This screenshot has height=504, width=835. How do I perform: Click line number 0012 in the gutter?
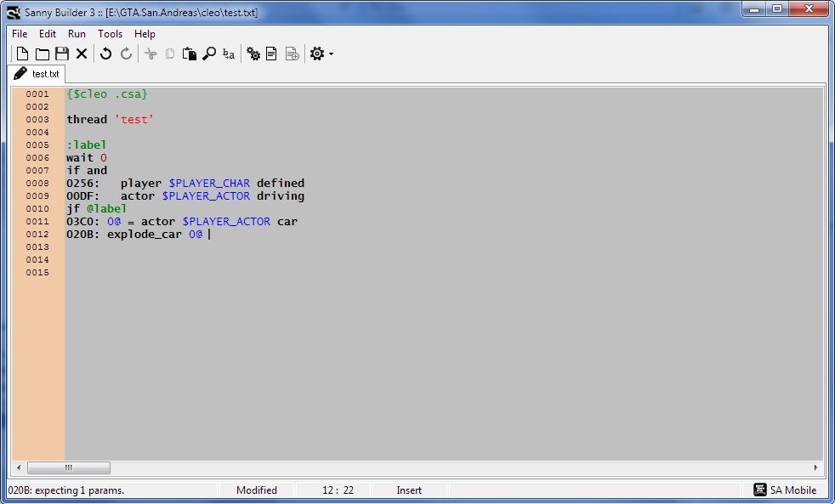[37, 234]
